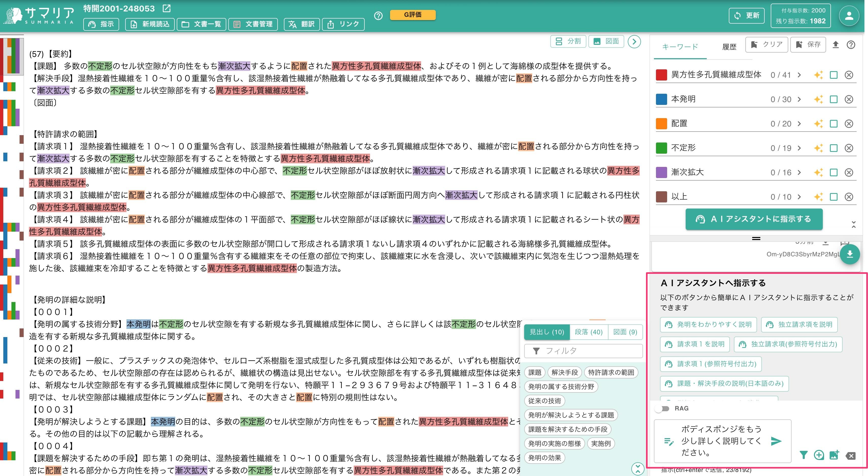Click the document minimap color overview

[x=12, y=249]
